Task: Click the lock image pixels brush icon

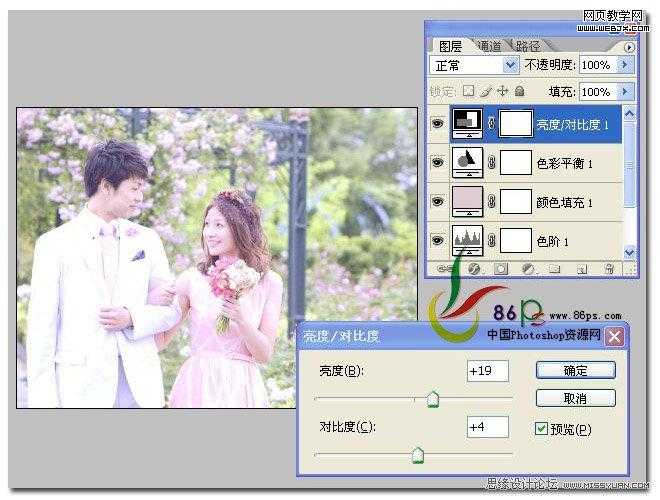Action: 487,91
